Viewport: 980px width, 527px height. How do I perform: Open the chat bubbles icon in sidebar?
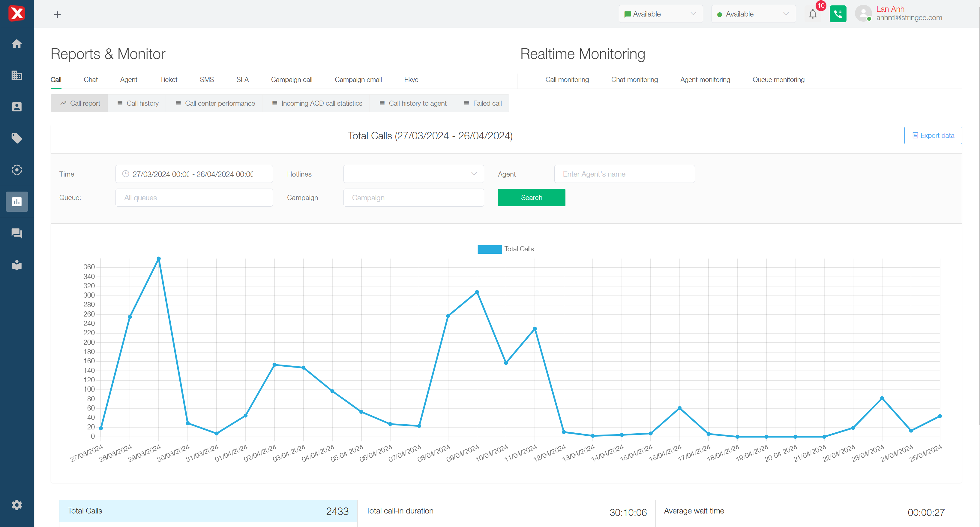[x=17, y=233]
